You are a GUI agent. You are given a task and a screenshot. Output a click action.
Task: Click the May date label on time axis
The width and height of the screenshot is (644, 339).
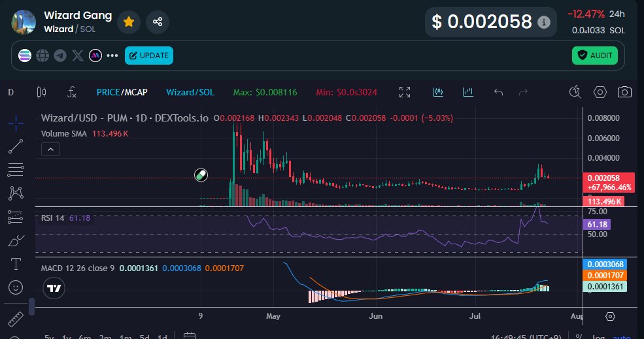(273, 316)
